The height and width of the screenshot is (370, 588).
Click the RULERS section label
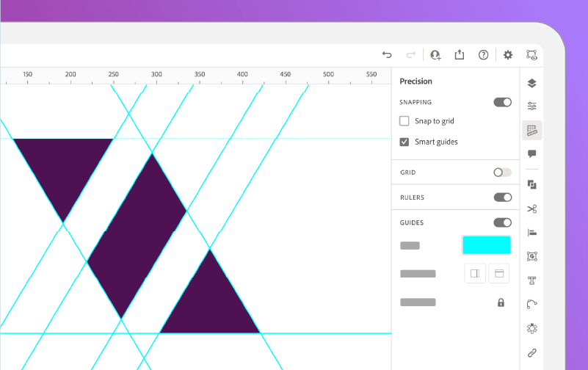412,197
